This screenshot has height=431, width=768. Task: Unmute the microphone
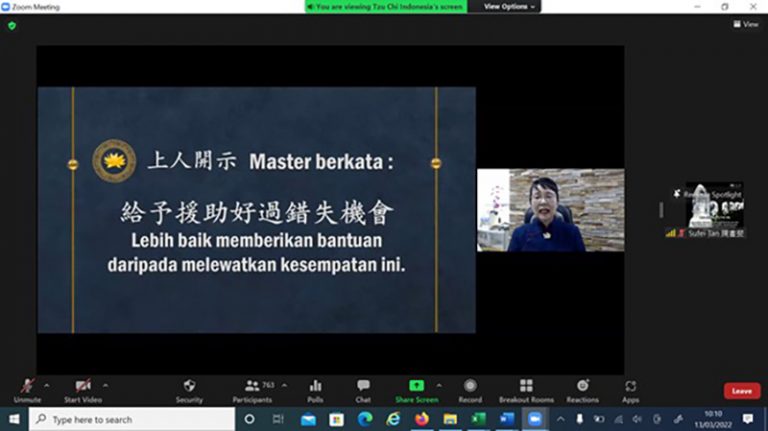tap(27, 386)
